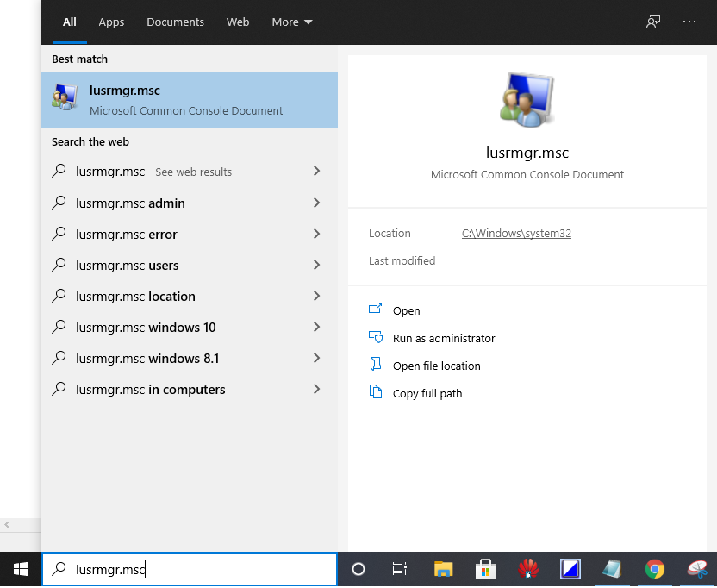Click search icon beside 'lusrmgr.msc users'
Image resolution: width=717 pixels, height=588 pixels.
coord(59,265)
